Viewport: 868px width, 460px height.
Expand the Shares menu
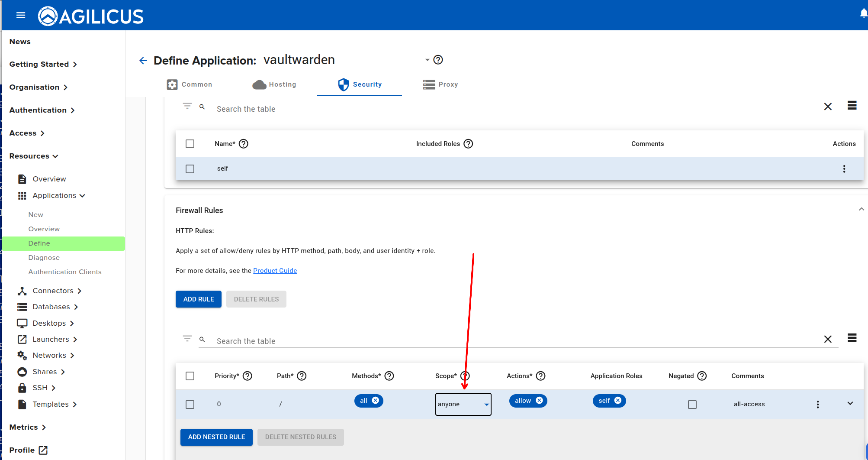pos(41,372)
